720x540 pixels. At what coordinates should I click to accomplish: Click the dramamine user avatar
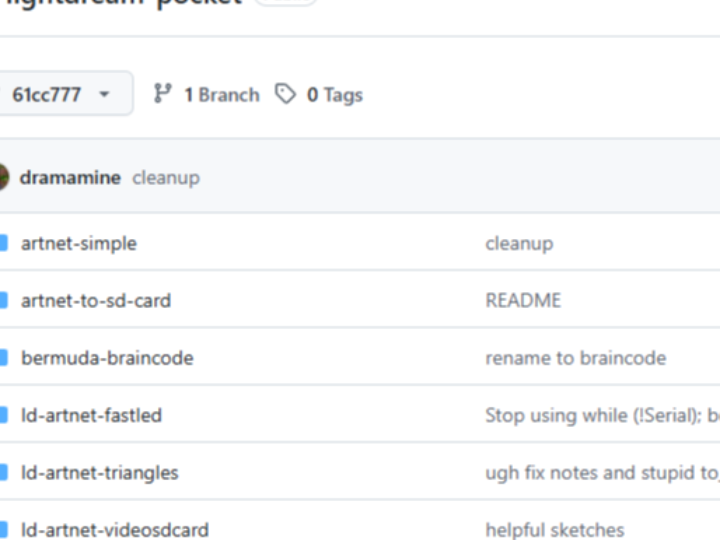[3, 177]
